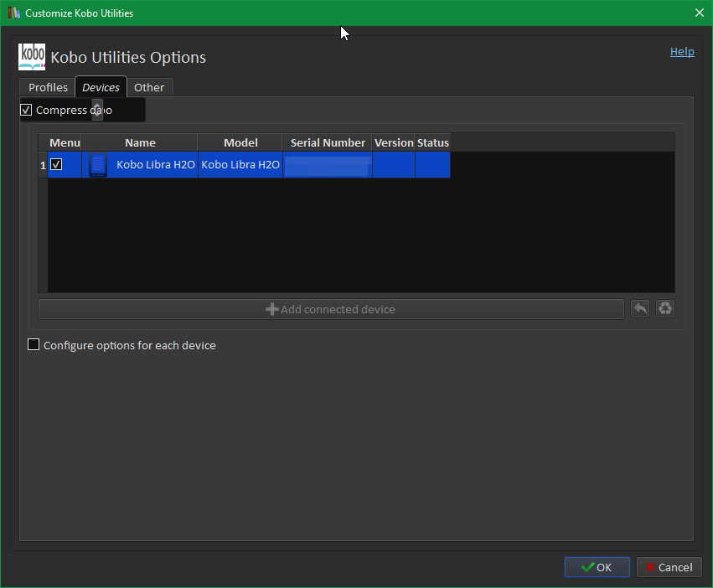
Task: Click the empty Status cell in row 1
Action: tap(433, 165)
